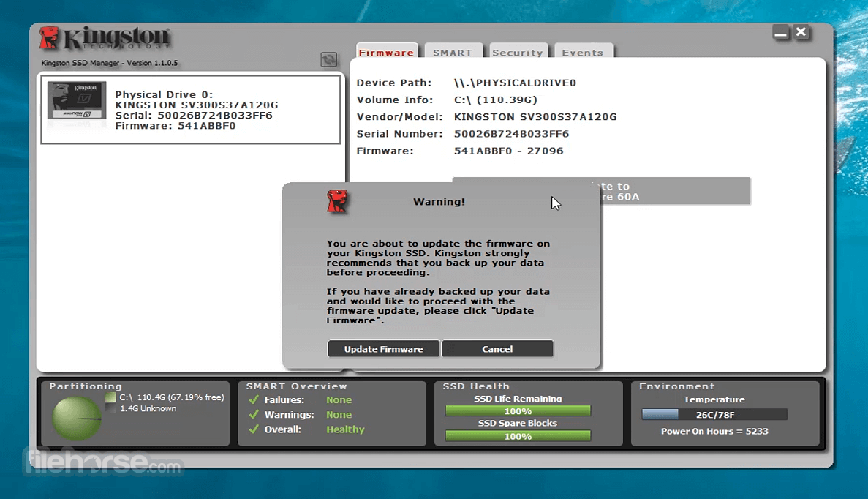Click Device Path value \\.\PHYSICALDRIVE0
Viewport: 868px width, 499px height.
point(515,83)
